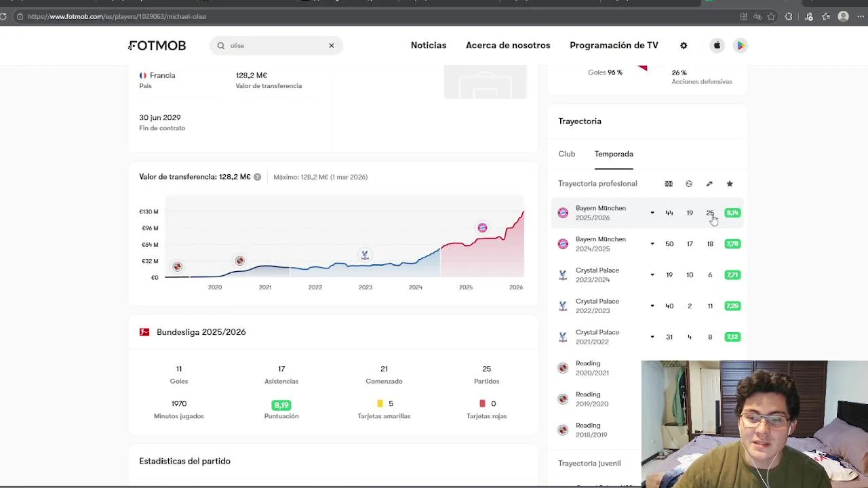
Task: Click the Google Play store icon
Action: pos(741,45)
